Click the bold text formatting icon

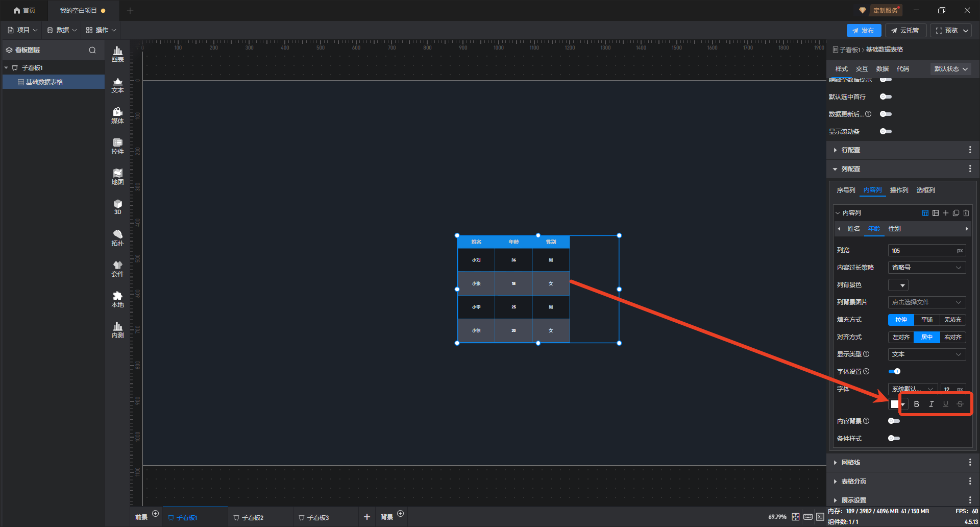pyautogui.click(x=916, y=404)
